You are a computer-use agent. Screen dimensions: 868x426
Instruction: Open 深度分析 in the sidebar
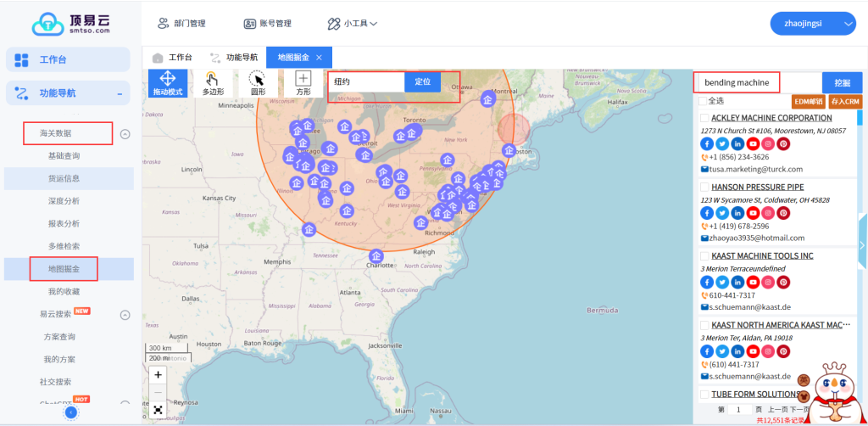(64, 201)
